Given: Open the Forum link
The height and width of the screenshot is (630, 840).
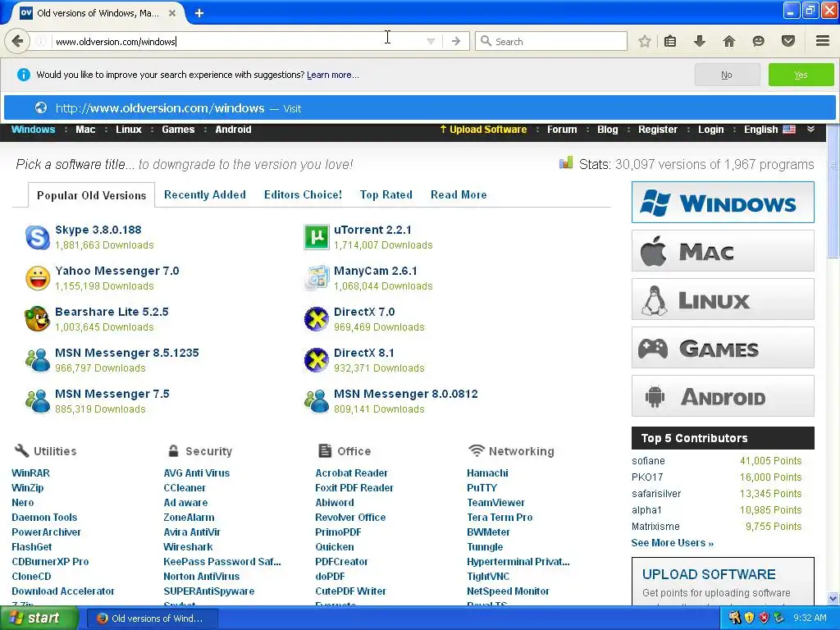Looking at the screenshot, I should click(x=562, y=130).
